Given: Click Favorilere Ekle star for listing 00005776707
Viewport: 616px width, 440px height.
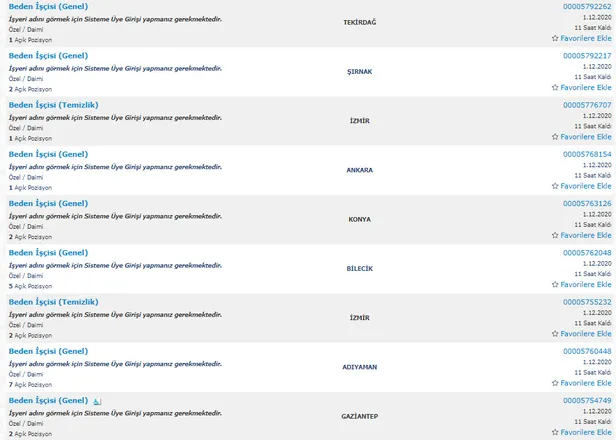Looking at the screenshot, I should click(x=555, y=137).
